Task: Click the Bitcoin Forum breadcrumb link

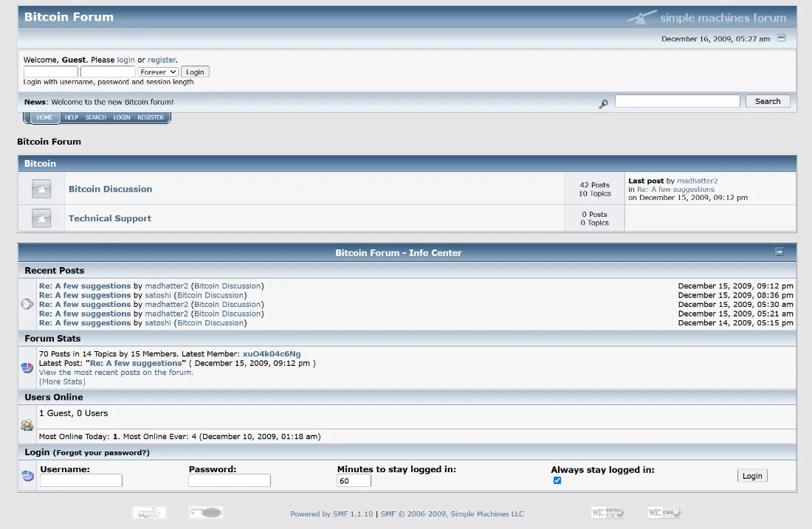Action: (49, 142)
